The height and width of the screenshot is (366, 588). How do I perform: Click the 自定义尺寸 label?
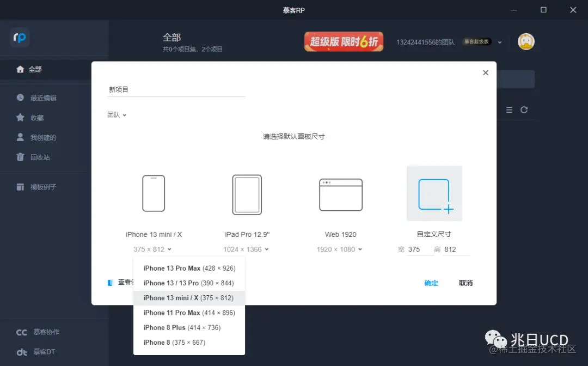434,234
